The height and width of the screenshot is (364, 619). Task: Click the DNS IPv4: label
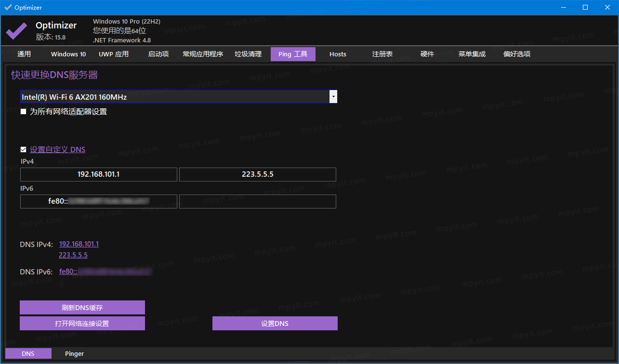[37, 244]
